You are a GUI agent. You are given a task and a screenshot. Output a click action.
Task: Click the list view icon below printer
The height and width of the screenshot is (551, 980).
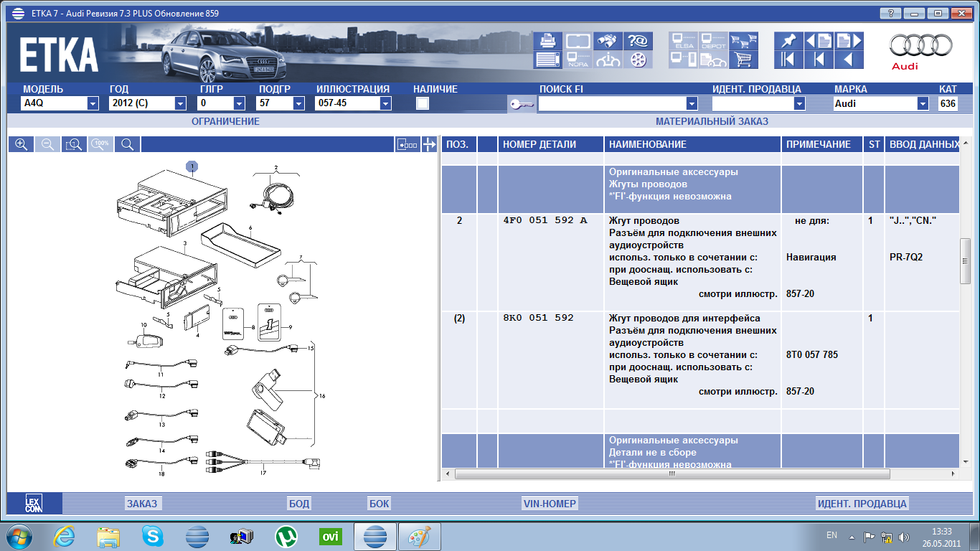click(x=548, y=60)
